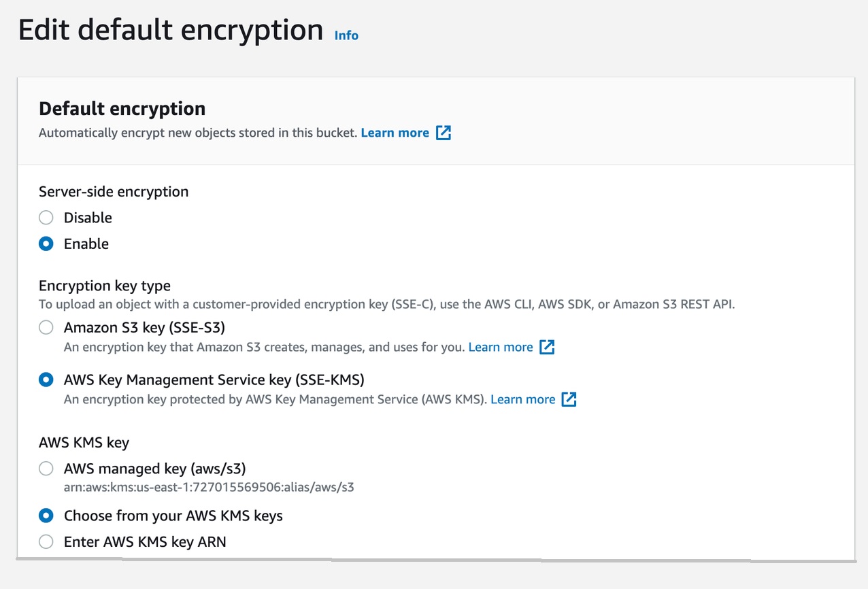Click the aws/s3 alias ARN text

point(209,487)
